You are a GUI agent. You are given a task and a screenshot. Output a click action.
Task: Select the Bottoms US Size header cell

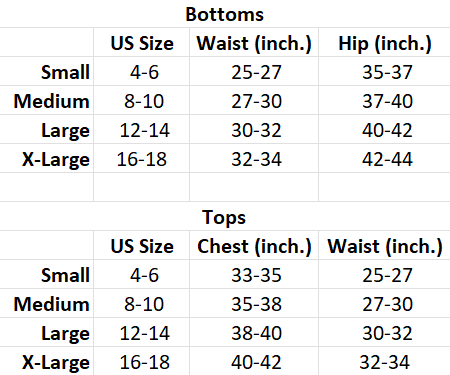click(142, 43)
